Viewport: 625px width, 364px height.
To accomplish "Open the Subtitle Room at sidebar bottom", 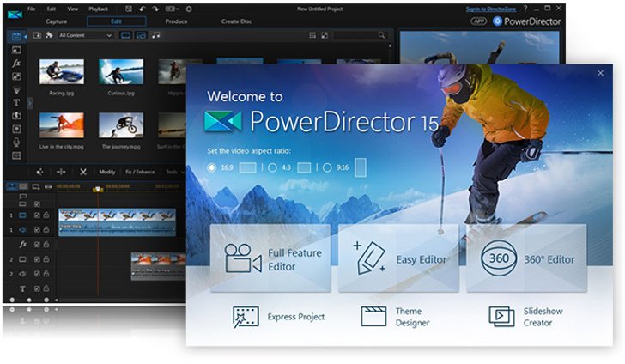I will coord(16,155).
